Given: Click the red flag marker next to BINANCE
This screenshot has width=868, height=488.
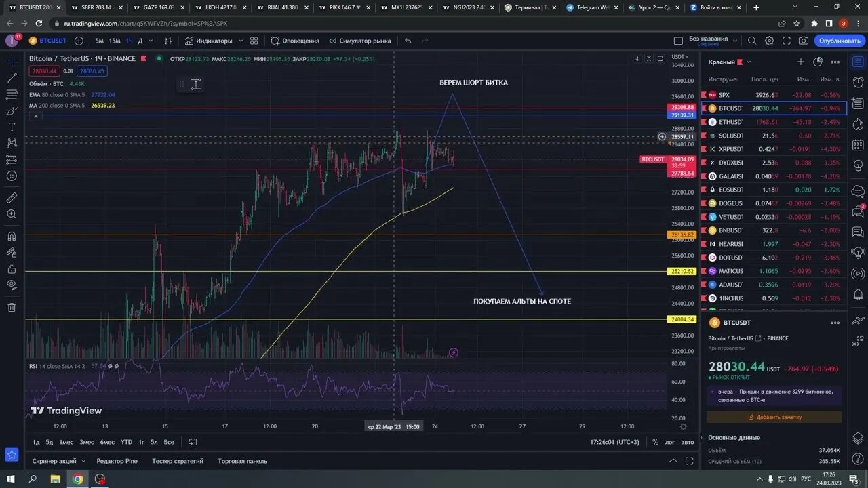Looking at the screenshot, I should click(x=144, y=59).
